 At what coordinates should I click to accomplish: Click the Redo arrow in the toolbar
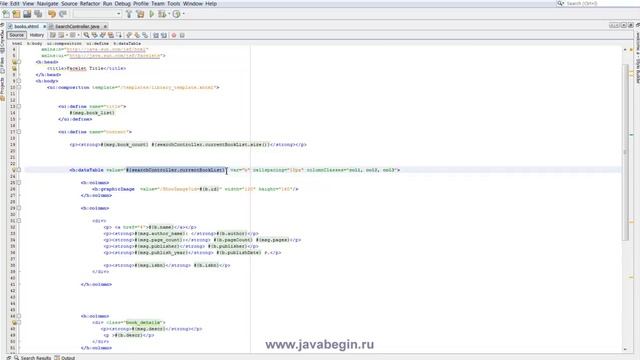click(63, 14)
